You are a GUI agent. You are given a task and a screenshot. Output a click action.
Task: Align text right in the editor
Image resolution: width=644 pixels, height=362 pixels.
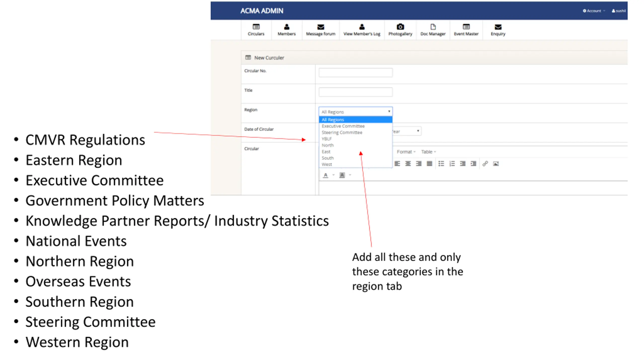pos(419,164)
